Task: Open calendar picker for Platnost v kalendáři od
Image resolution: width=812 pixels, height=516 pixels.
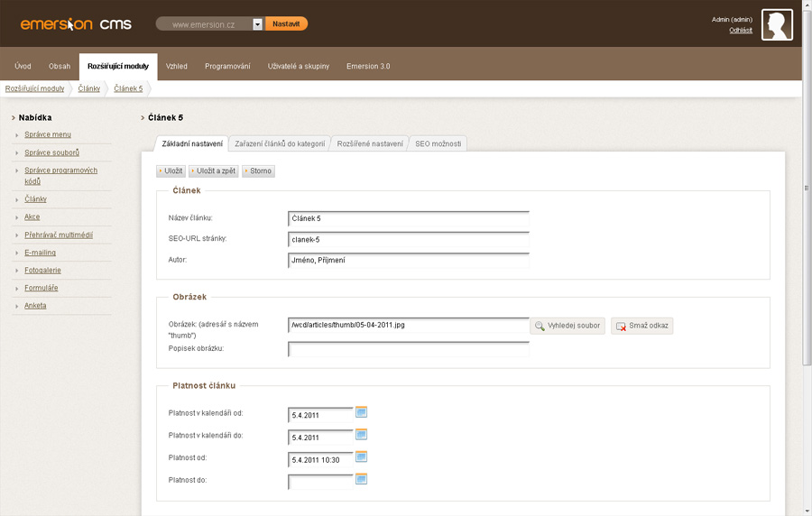Action: (x=362, y=412)
